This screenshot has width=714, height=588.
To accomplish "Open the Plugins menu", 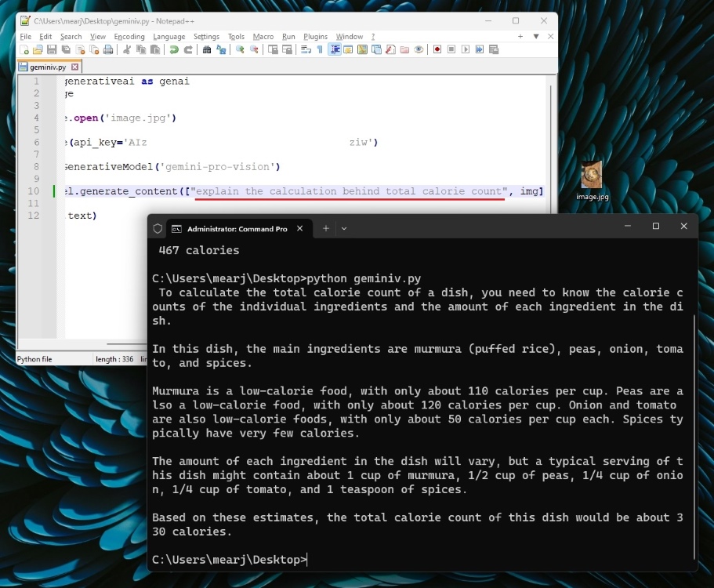I will pos(315,36).
